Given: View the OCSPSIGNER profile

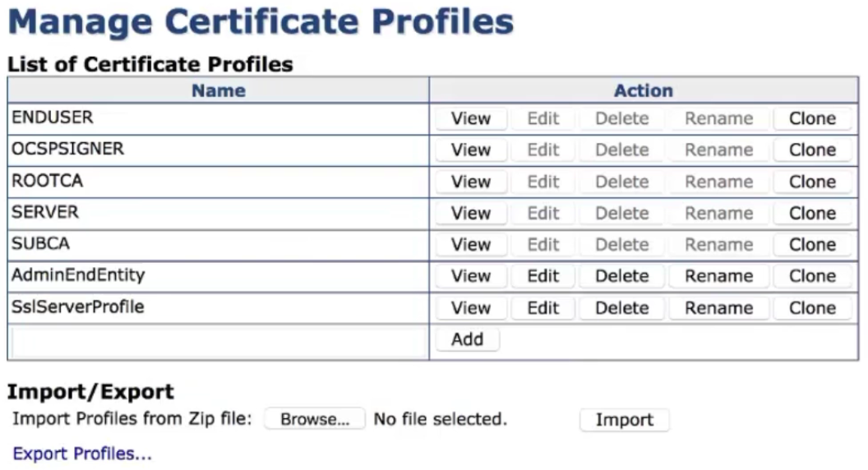Looking at the screenshot, I should click(471, 150).
